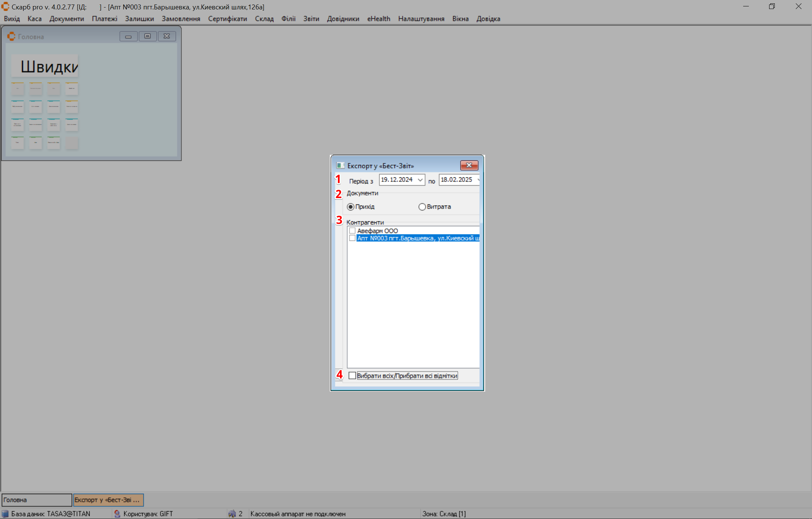This screenshot has height=519, width=812.
Task: Click the status bar icon next to number 2
Action: [x=232, y=514]
